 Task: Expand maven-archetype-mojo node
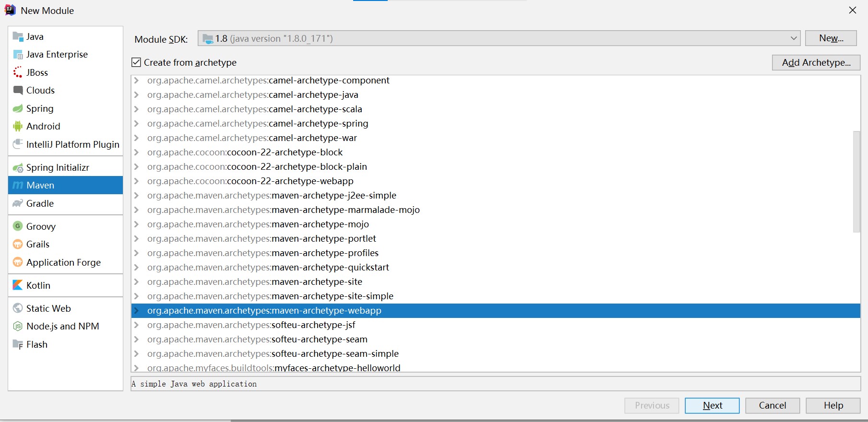137,224
